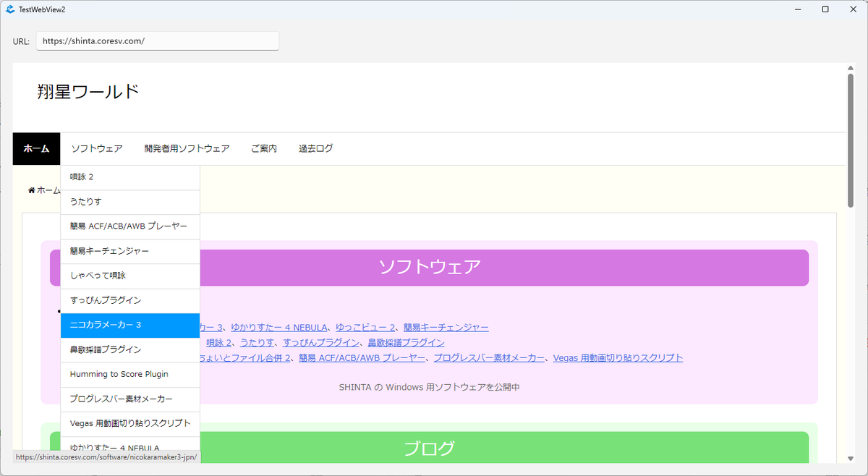
Task: Choose 簡易キーチェンジャー in dropdown menu
Action: coord(130,251)
